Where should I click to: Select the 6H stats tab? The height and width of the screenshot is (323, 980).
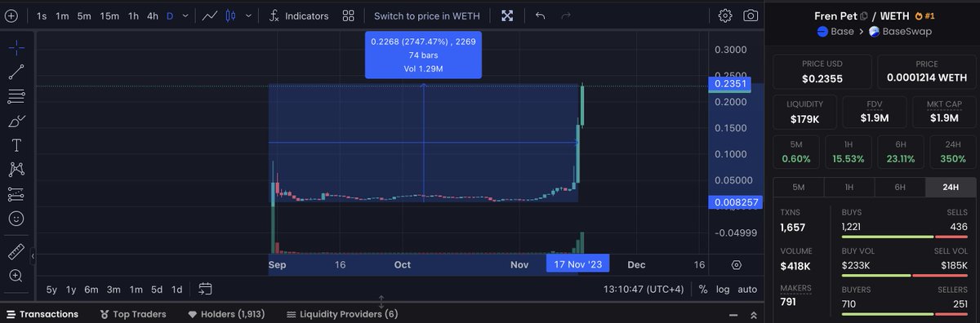click(x=899, y=187)
